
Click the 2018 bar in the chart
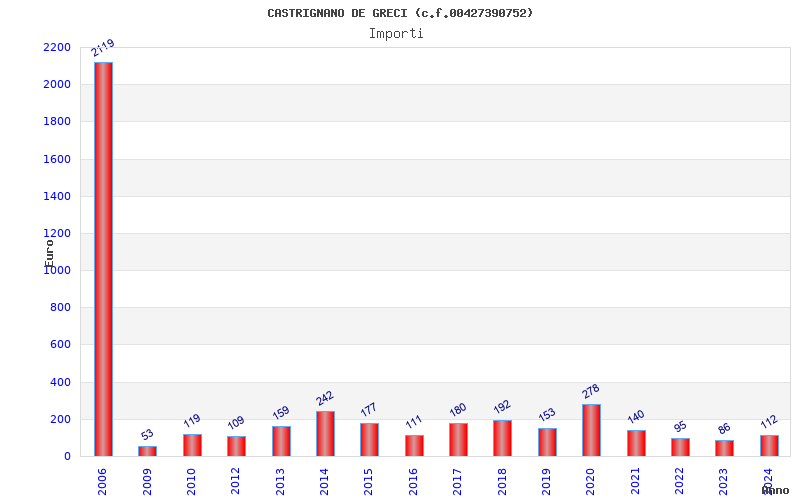click(503, 438)
